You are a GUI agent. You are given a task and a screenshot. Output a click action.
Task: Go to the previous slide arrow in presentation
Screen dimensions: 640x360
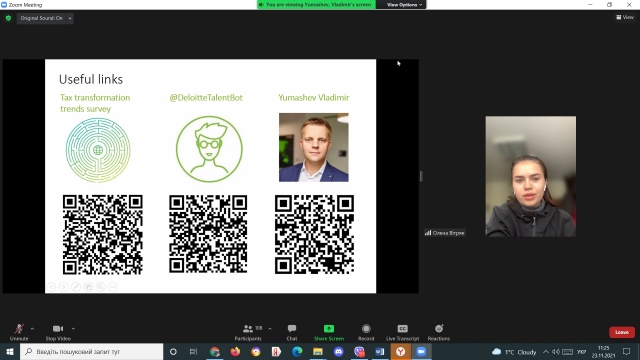[51, 287]
